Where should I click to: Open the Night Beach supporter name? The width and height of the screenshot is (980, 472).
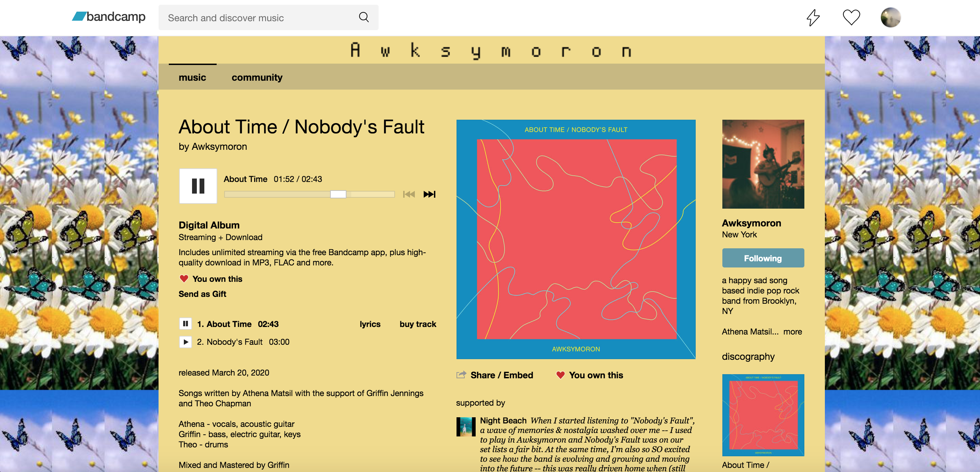pyautogui.click(x=503, y=420)
